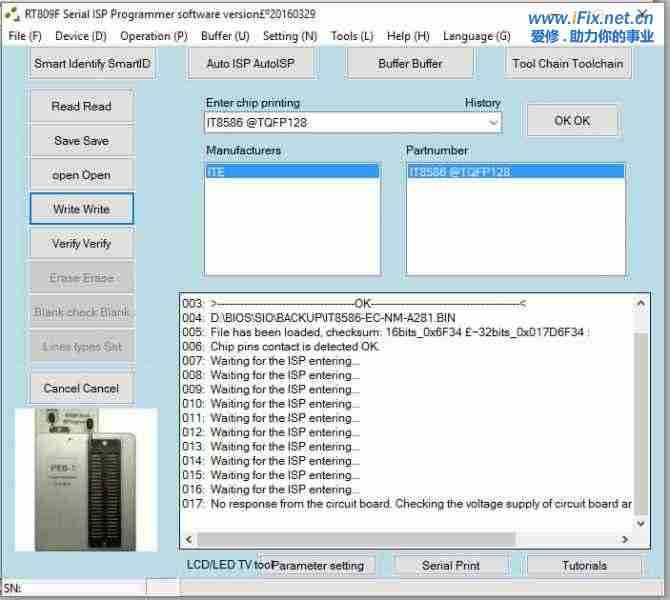
Task: Open the Language (G) menu
Action: 476,36
